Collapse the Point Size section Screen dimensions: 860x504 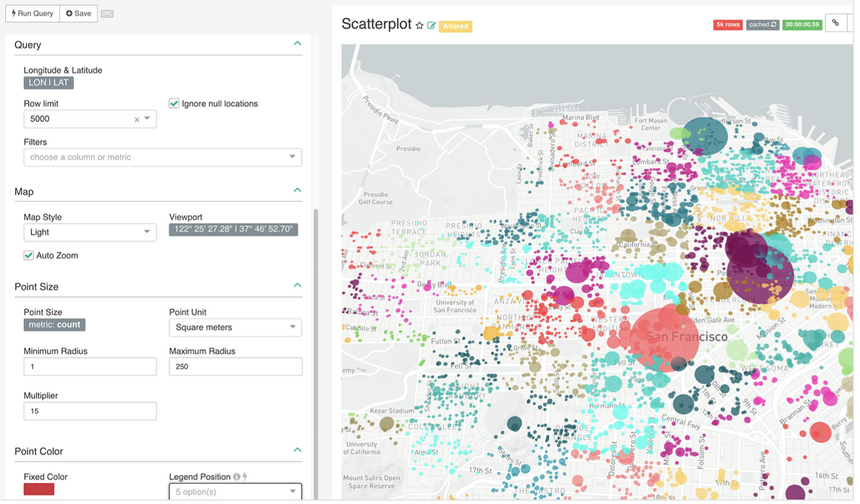click(297, 285)
